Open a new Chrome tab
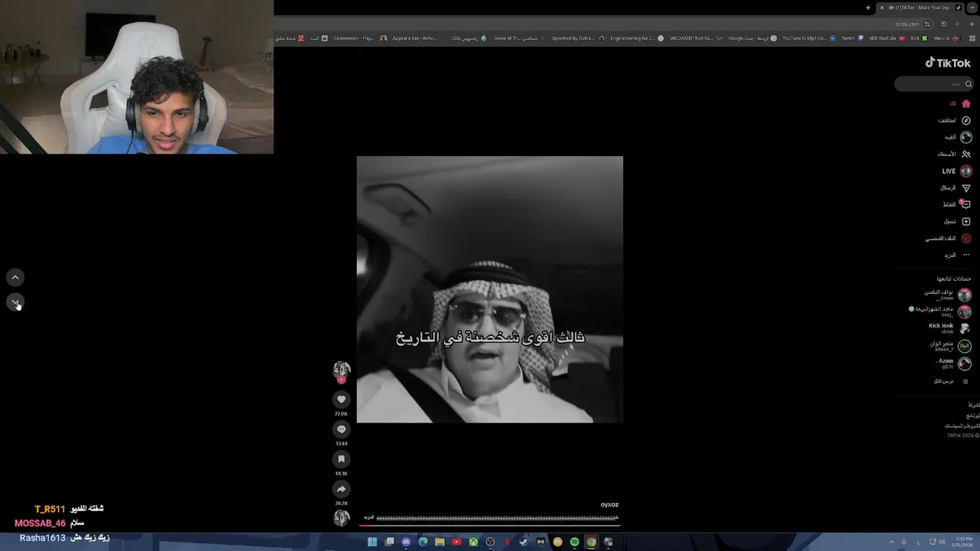Screen dimensions: 980x551 [x=868, y=8]
